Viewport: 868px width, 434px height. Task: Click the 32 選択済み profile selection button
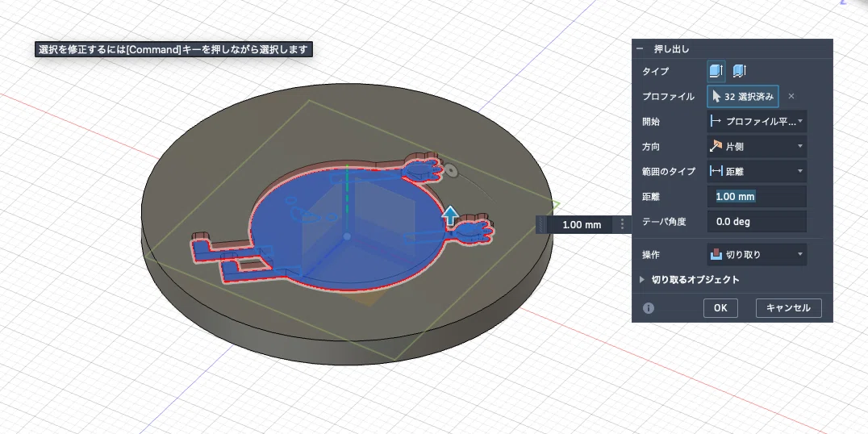click(743, 96)
